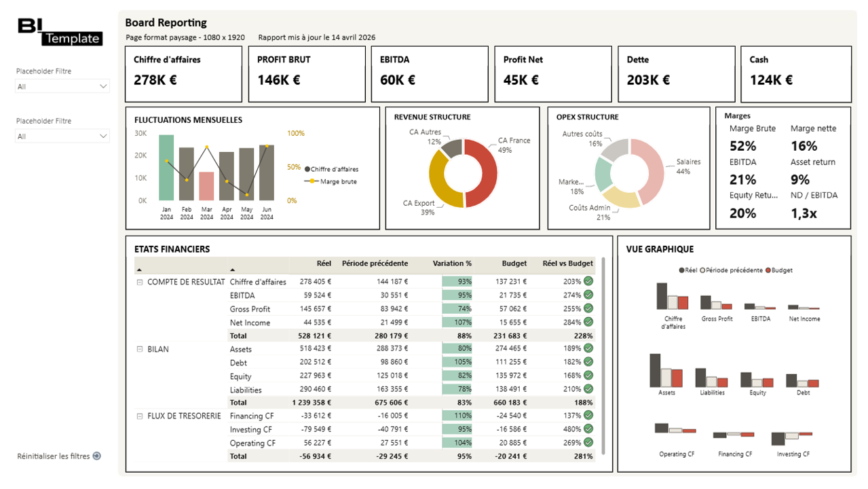The height and width of the screenshot is (489, 868).
Task: Click green check icon in Chiffre d'affaires row
Action: (x=588, y=281)
